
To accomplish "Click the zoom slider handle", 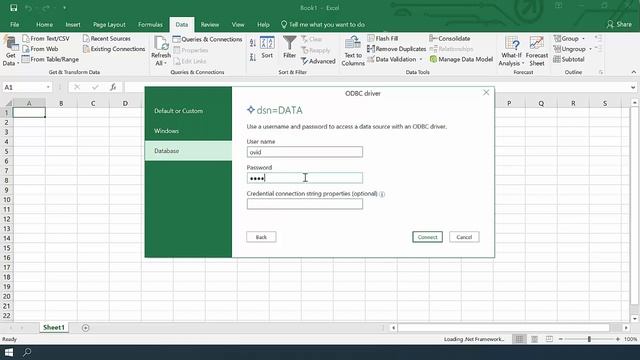I will [x=589, y=339].
